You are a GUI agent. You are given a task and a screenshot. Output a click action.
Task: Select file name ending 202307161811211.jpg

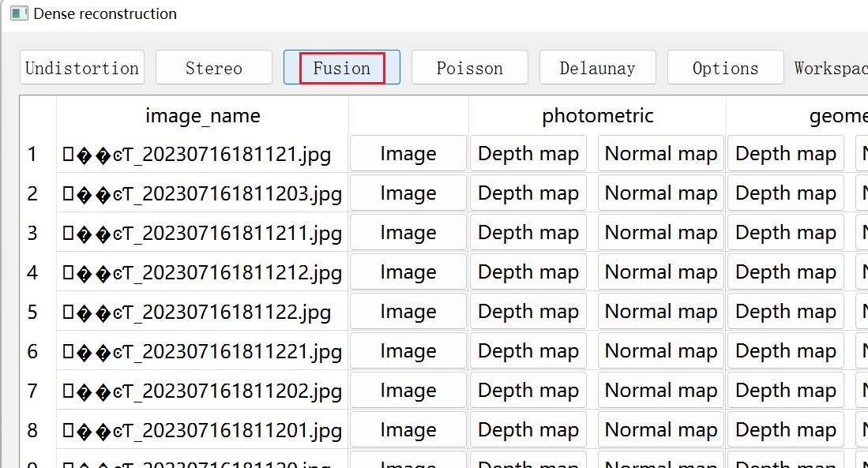click(202, 233)
